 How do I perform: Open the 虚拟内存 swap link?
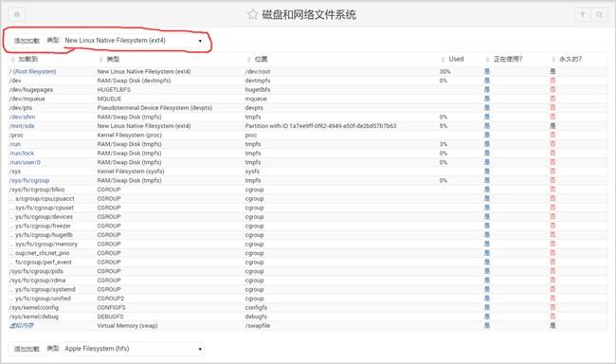point(22,325)
